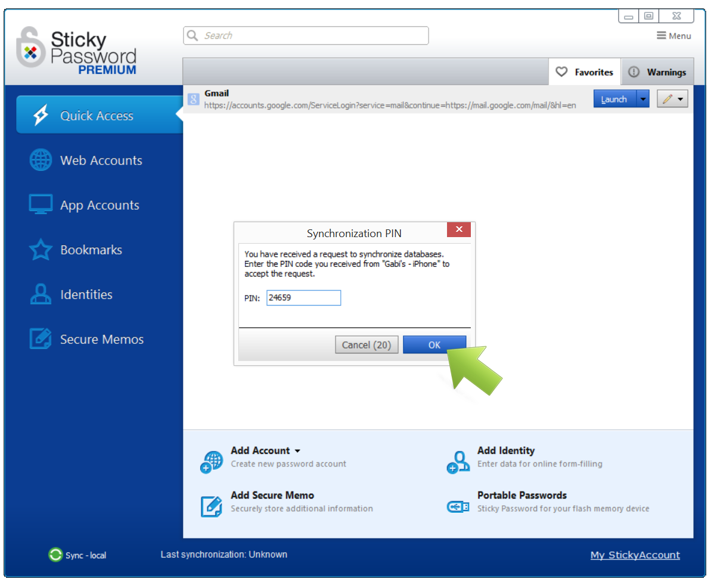This screenshot has width=717, height=588.
Task: Click the Sticky Password padlock logo
Action: click(x=32, y=48)
